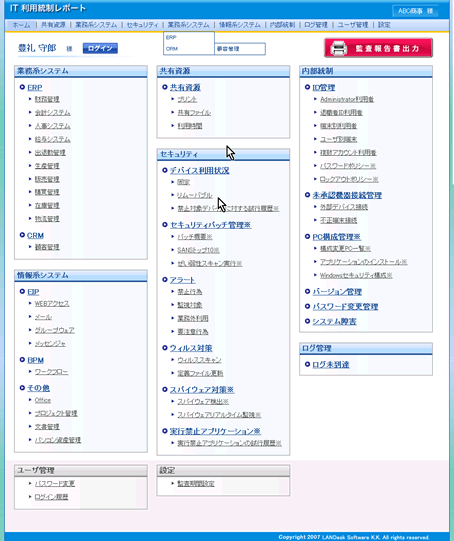454x541 pixels.
Task: Select ERP in the open dropdown menu
Action: pyautogui.click(x=189, y=37)
